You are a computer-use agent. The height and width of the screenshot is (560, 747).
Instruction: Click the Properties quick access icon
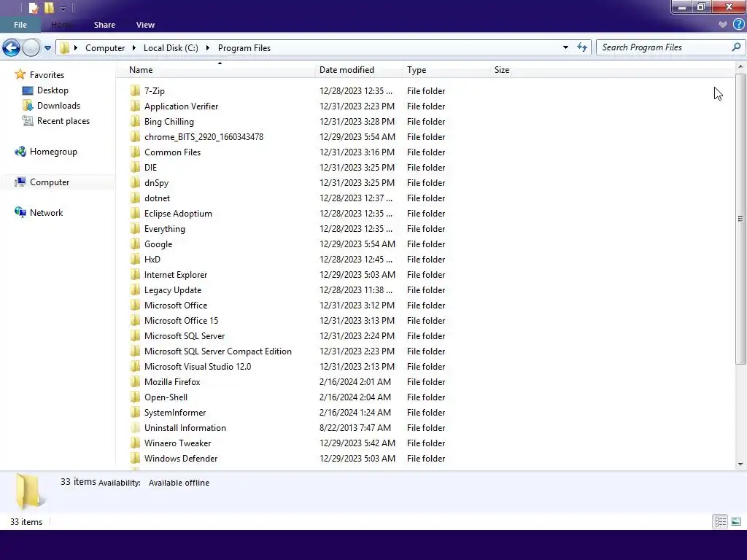click(34, 7)
